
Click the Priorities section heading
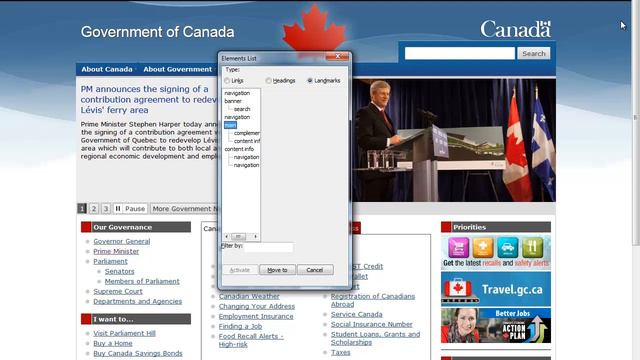point(496,227)
